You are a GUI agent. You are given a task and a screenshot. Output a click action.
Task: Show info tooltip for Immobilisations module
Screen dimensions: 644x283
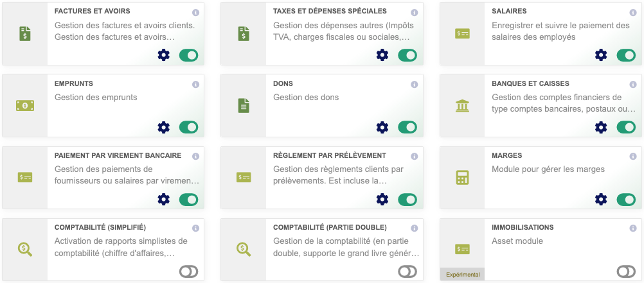pyautogui.click(x=633, y=228)
